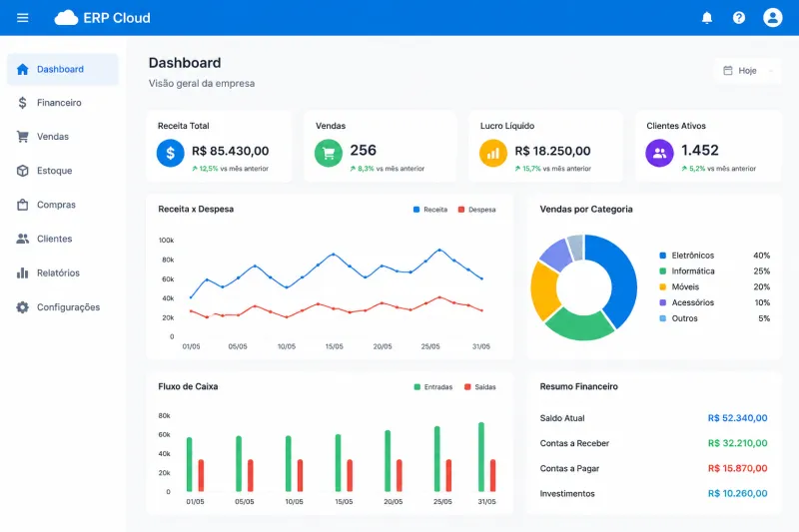Click the green Informática donut segment
The height and width of the screenshot is (532, 799).
click(x=580, y=325)
